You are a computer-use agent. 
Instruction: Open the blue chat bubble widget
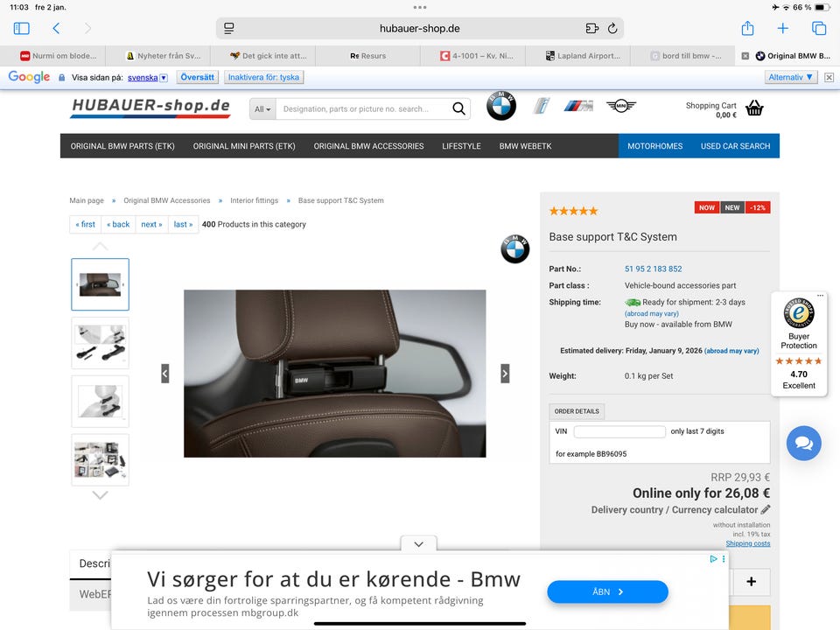pos(803,444)
